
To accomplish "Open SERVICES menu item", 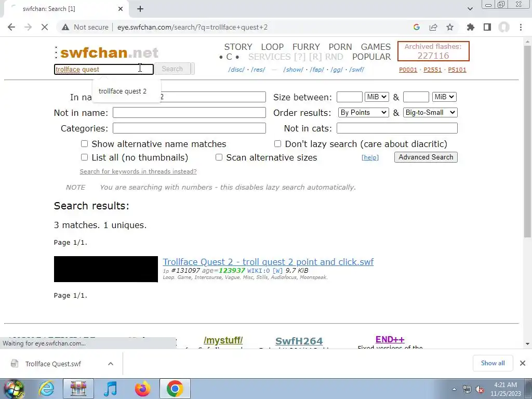I will tap(270, 57).
